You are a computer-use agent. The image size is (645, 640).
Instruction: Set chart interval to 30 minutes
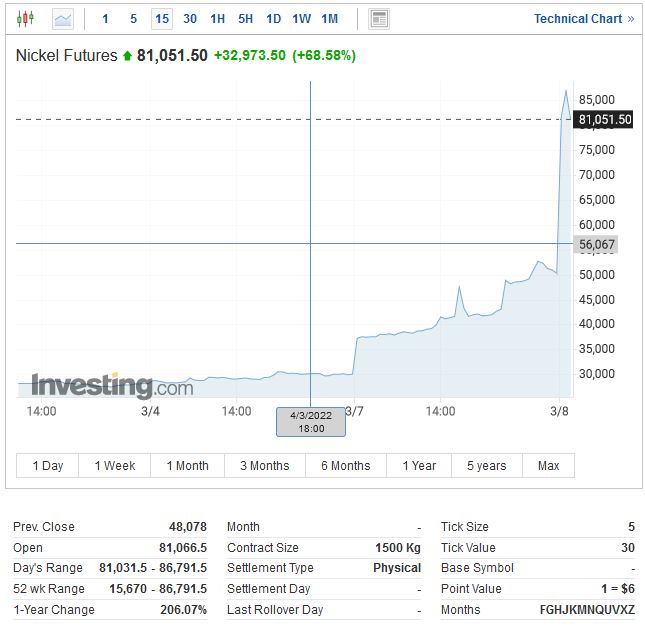(x=189, y=19)
